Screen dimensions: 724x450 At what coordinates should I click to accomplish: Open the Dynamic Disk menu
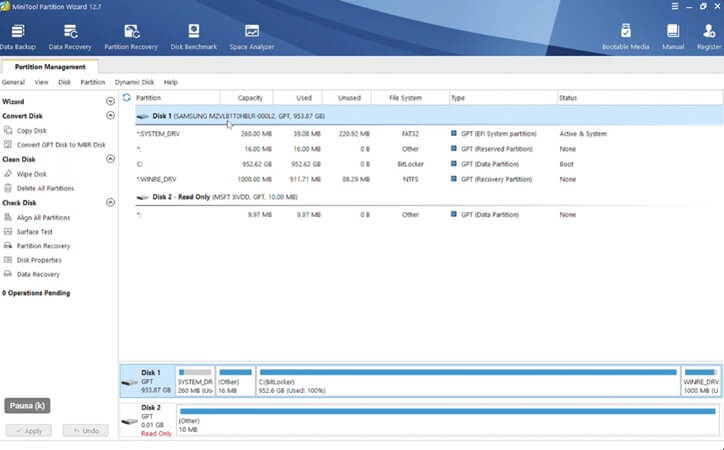[x=134, y=82]
